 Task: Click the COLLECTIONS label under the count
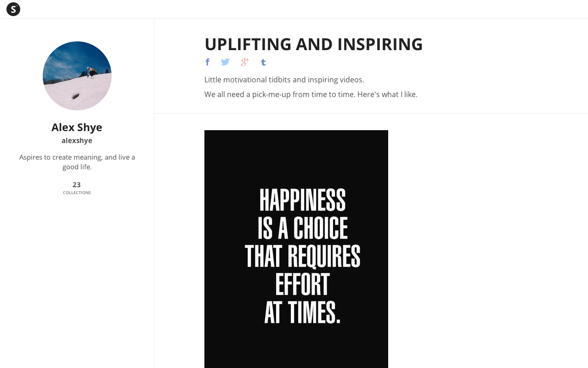click(77, 193)
